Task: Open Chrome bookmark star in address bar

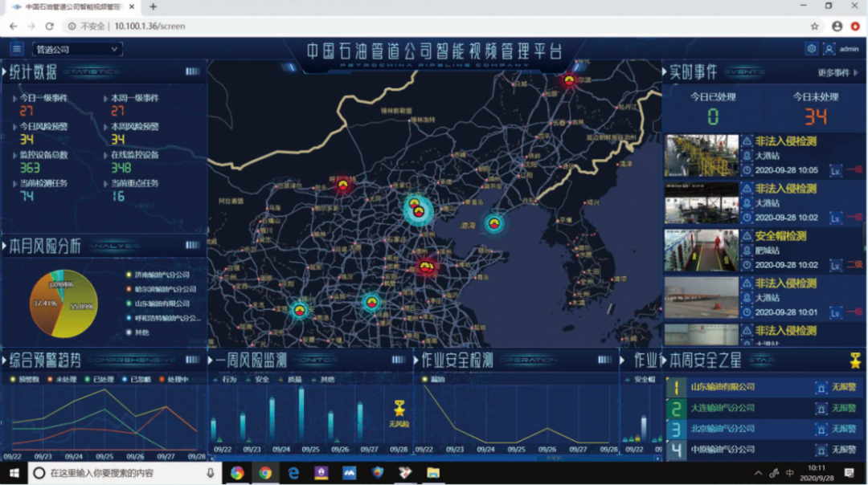Action: tap(815, 26)
